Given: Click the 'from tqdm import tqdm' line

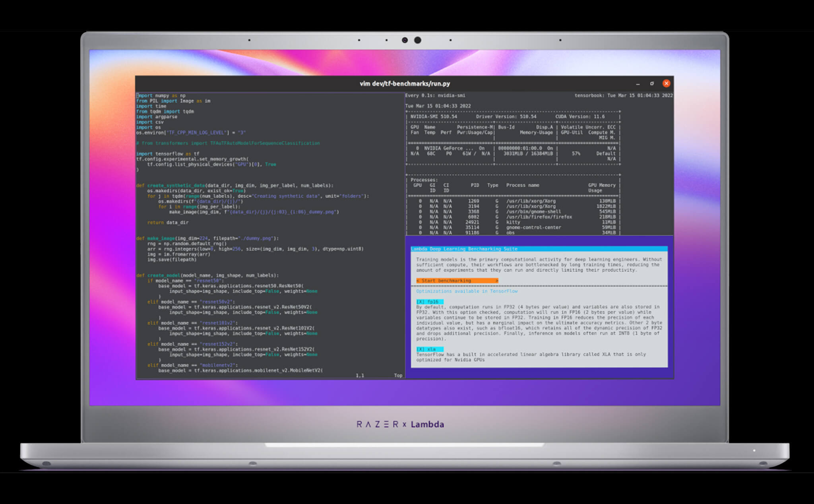Looking at the screenshot, I should coord(165,112).
